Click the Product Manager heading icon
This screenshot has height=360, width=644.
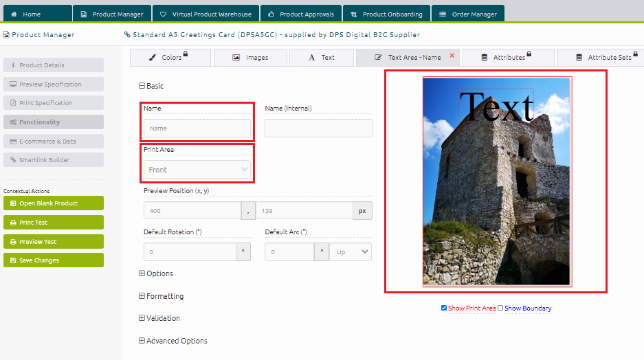[6, 34]
